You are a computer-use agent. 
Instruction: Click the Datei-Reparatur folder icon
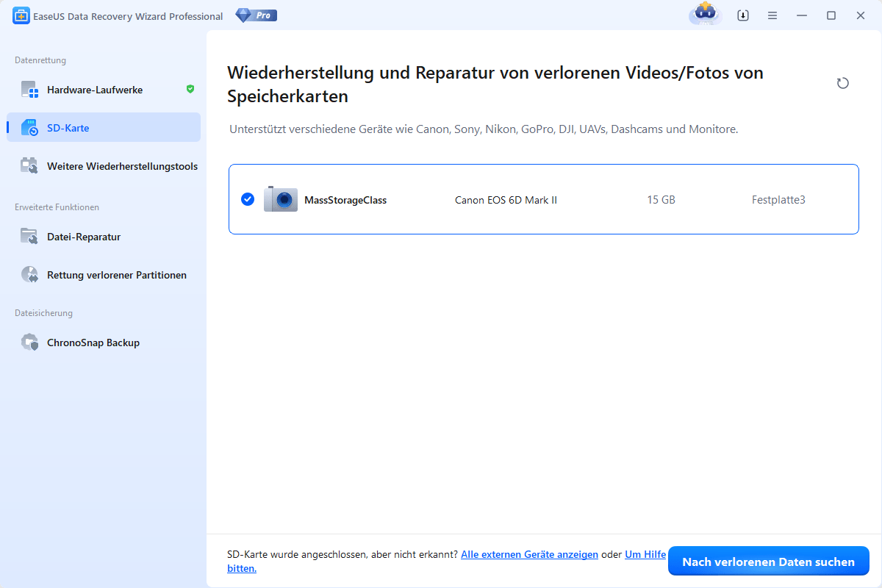click(29, 237)
